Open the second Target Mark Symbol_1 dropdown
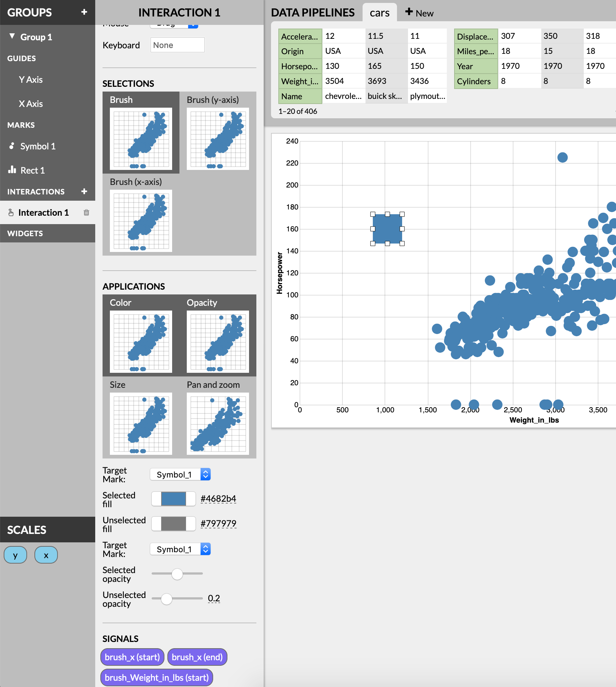Image resolution: width=616 pixels, height=687 pixels. pos(180,549)
